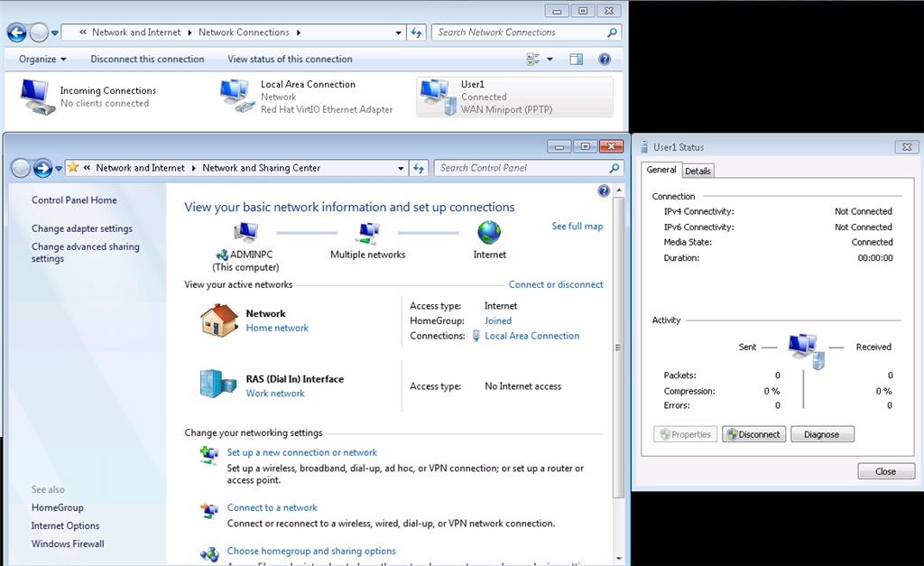The image size is (924, 566).
Task: Click Joined HomeGroup link
Action: (x=498, y=320)
